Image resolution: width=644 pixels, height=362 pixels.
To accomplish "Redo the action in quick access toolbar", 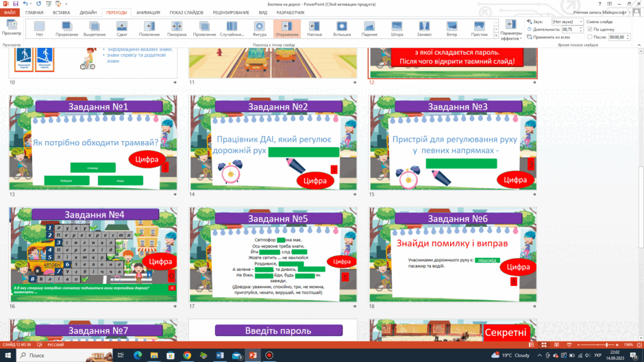I will [x=38, y=3].
